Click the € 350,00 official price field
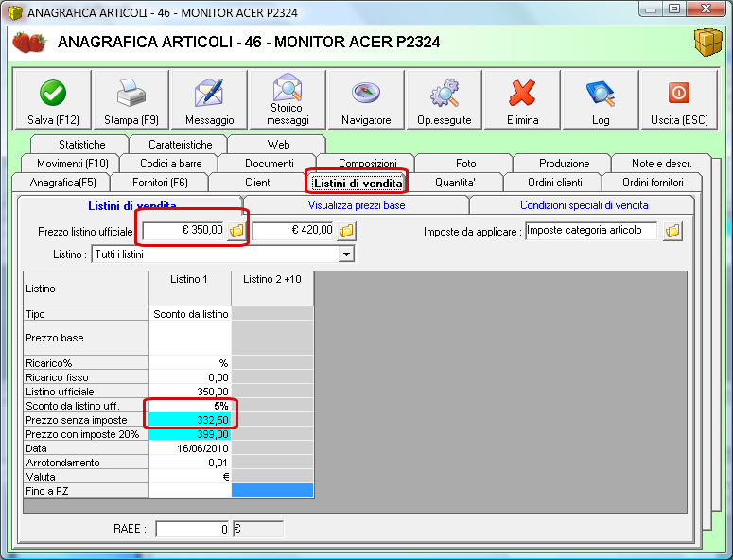 tap(183, 231)
